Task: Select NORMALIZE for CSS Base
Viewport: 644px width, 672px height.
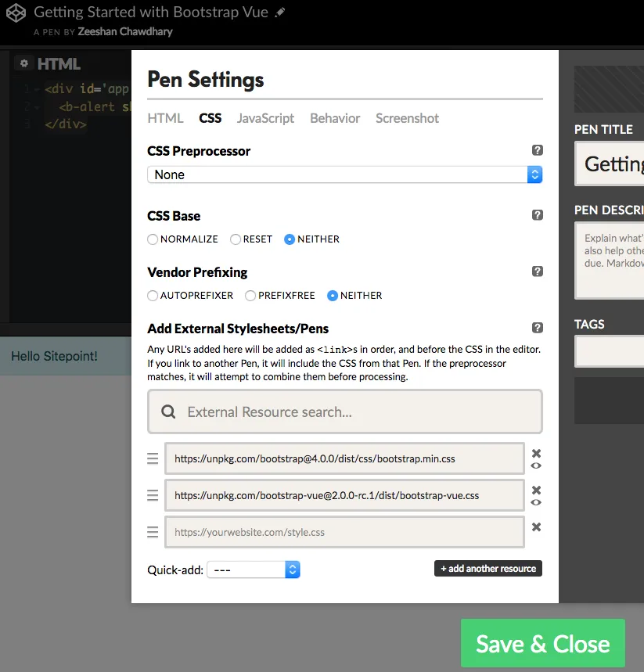Action: pyautogui.click(x=153, y=239)
